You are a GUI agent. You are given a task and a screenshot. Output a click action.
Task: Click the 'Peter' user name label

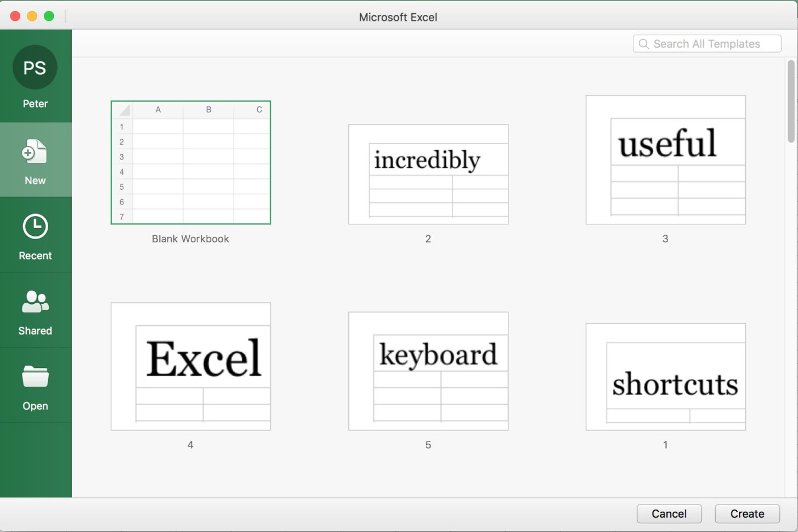pos(35,104)
